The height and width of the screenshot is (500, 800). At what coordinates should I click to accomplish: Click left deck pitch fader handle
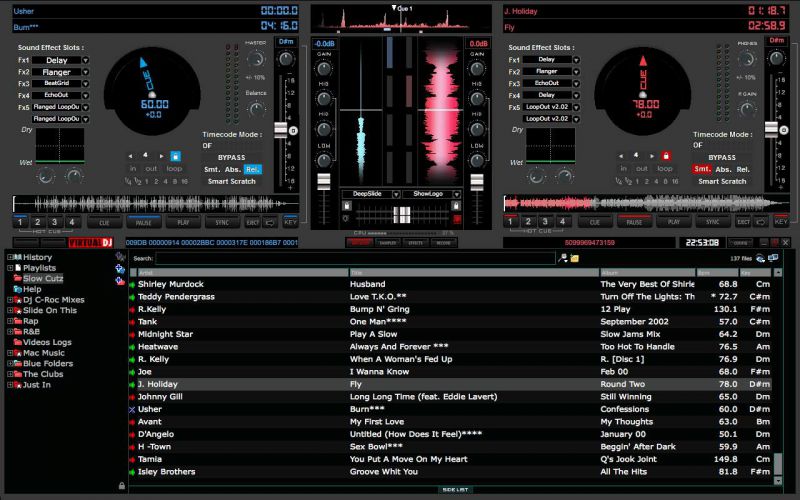click(x=281, y=130)
